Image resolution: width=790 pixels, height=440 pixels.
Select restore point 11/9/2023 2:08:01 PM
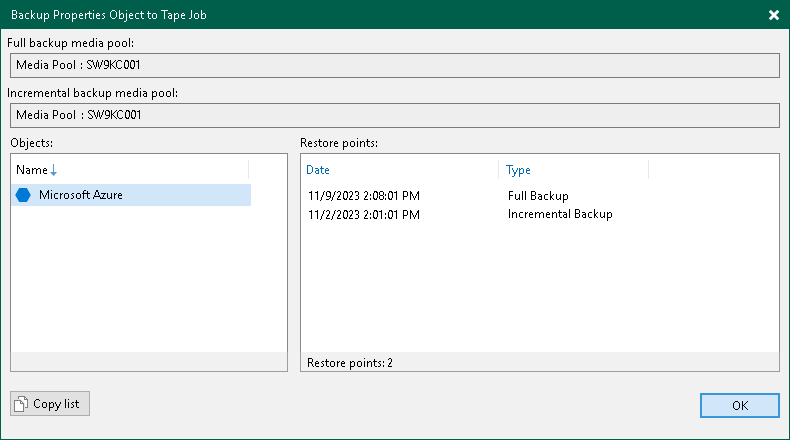pos(364,196)
